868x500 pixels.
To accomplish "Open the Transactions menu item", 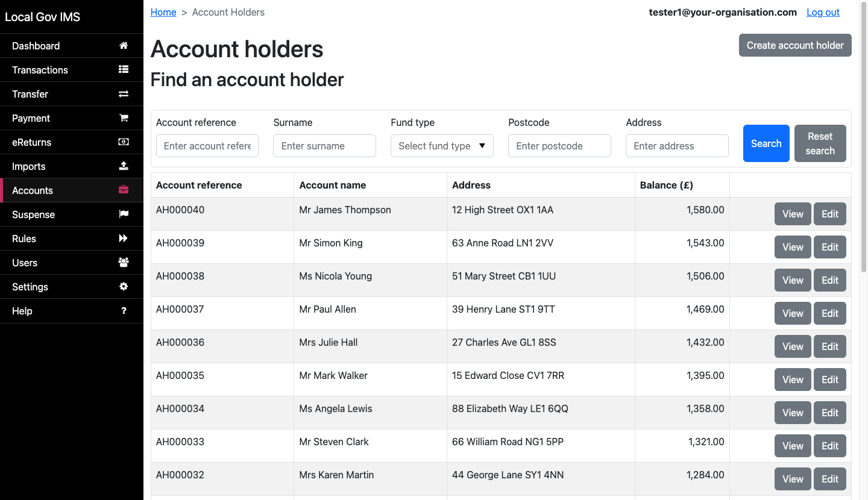I will pyautogui.click(x=40, y=70).
